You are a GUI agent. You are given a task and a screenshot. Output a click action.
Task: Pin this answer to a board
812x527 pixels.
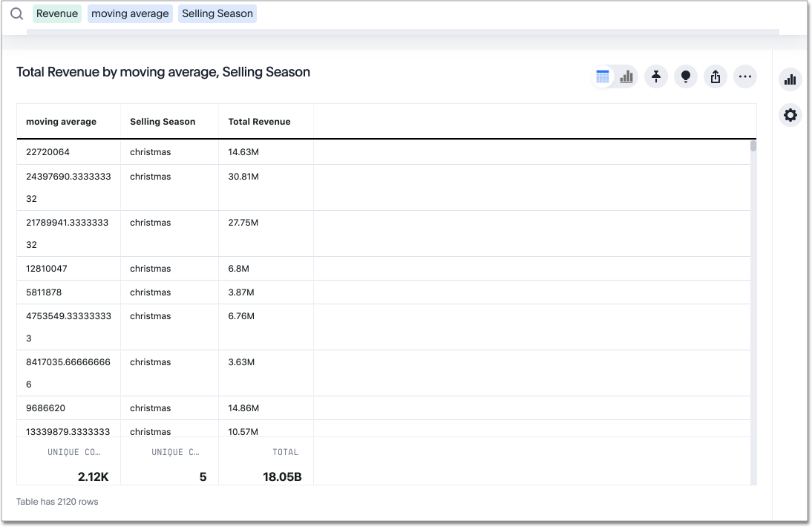point(656,76)
